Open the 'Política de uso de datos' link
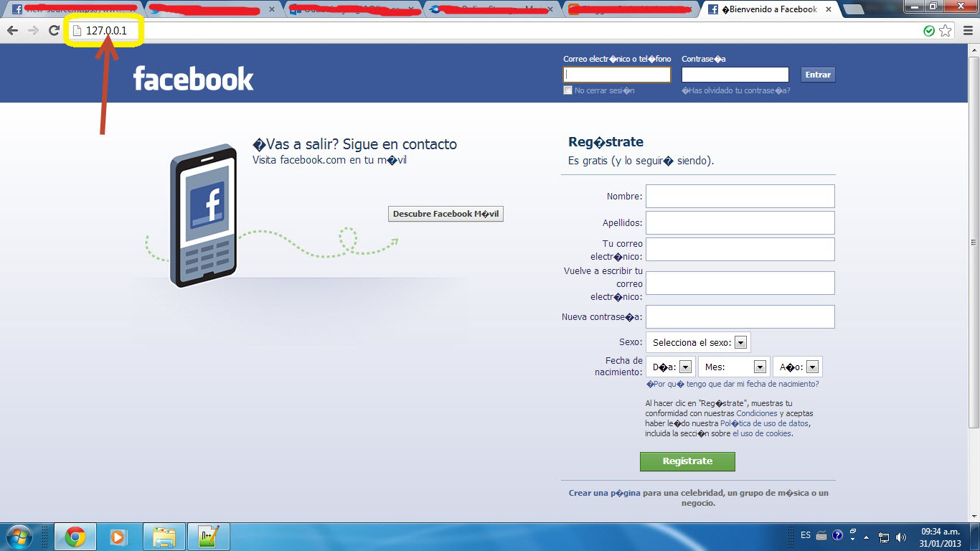980x551 pixels. pyautogui.click(x=765, y=423)
